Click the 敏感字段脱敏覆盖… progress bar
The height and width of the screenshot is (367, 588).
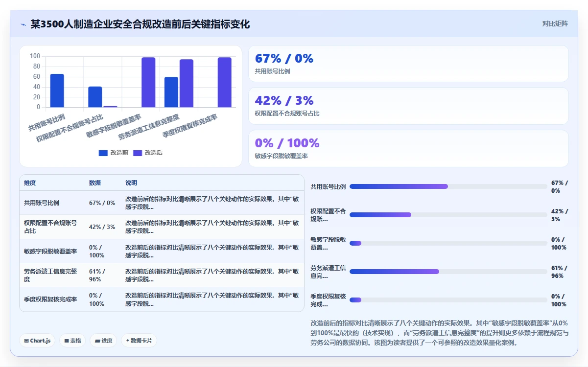coord(448,243)
